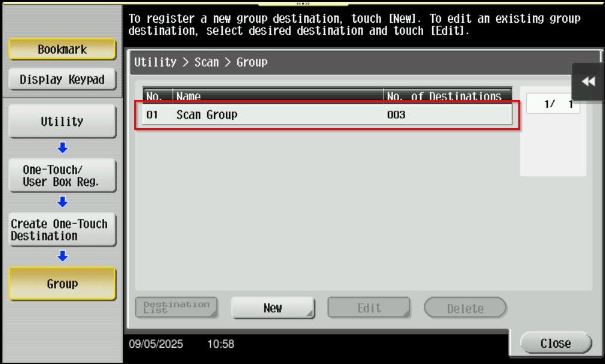Screen dimensions: 605x364
Task: Go back to the Utility menu
Action: (x=62, y=121)
